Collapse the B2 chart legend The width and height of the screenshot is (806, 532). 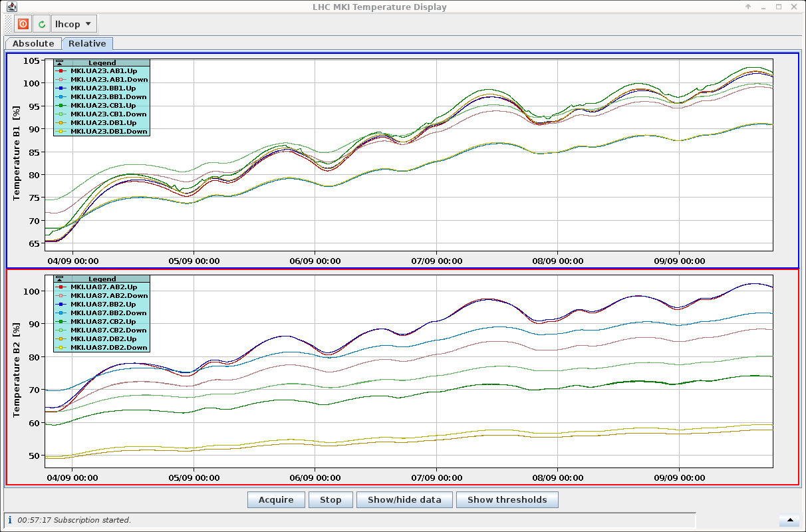pyautogui.click(x=59, y=279)
